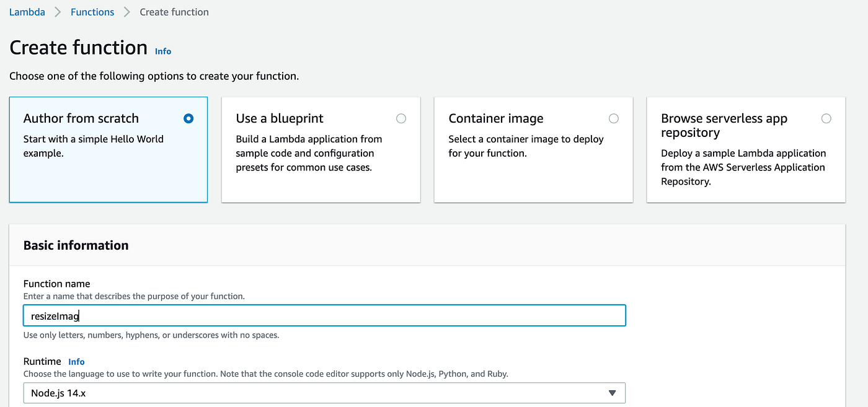
Task: Click the Function name field label
Action: click(x=56, y=284)
